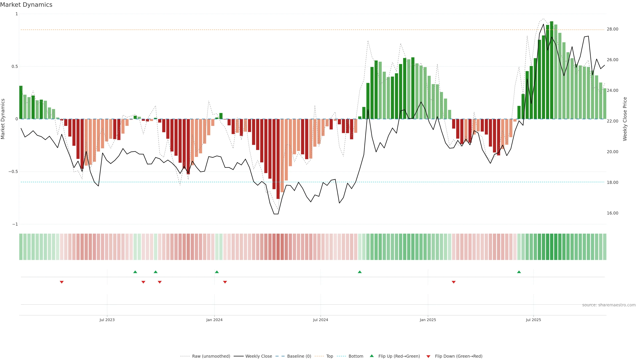Toggle the Weekly Close legend entry

click(x=258, y=356)
